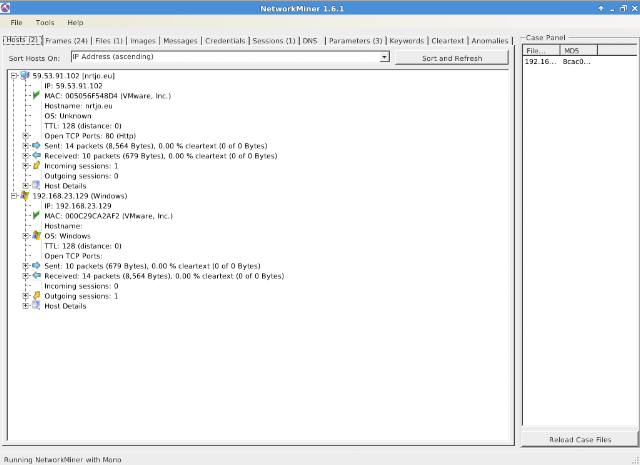
Task: Expand Host Details under 192.168.23.129
Action: (x=26, y=306)
